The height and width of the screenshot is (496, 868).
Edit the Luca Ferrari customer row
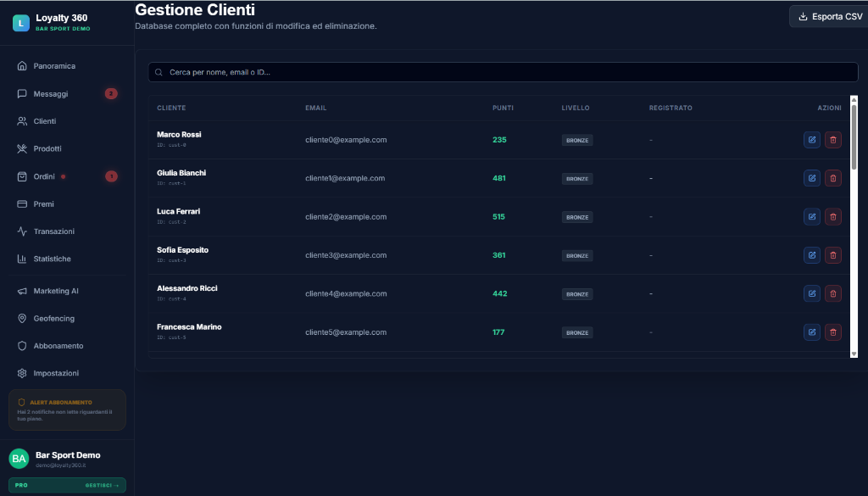811,217
